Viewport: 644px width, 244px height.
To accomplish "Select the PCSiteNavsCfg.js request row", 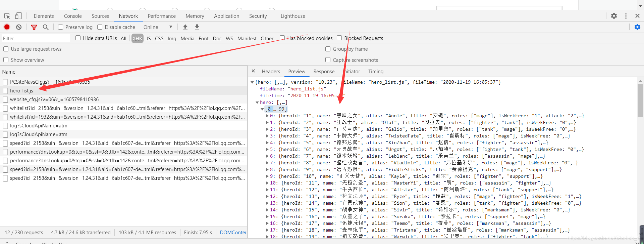I will [x=123, y=82].
